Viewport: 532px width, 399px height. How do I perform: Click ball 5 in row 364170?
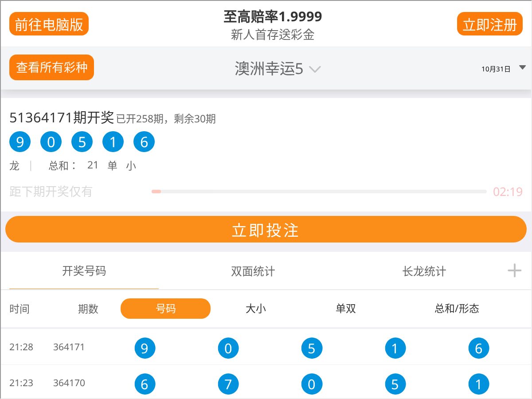coord(395,384)
